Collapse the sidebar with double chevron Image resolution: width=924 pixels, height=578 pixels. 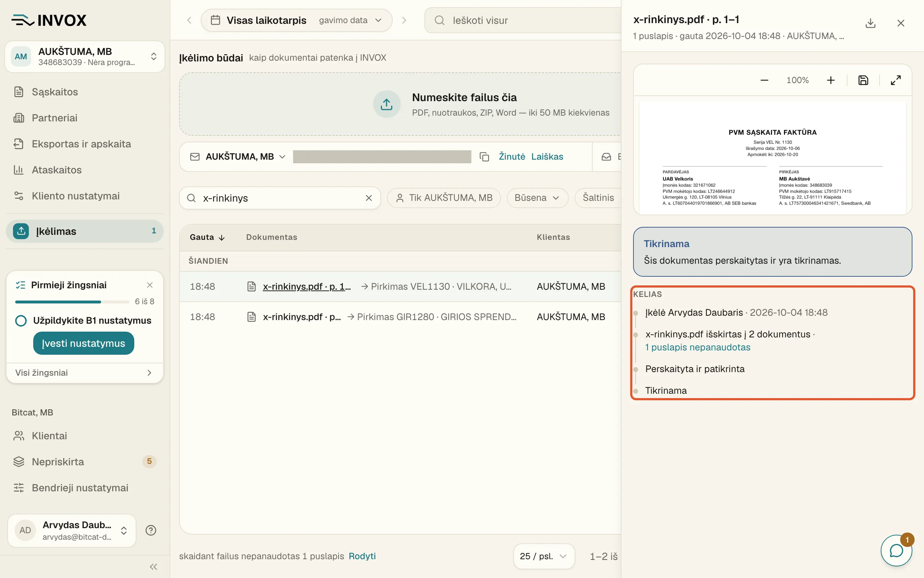(153, 566)
